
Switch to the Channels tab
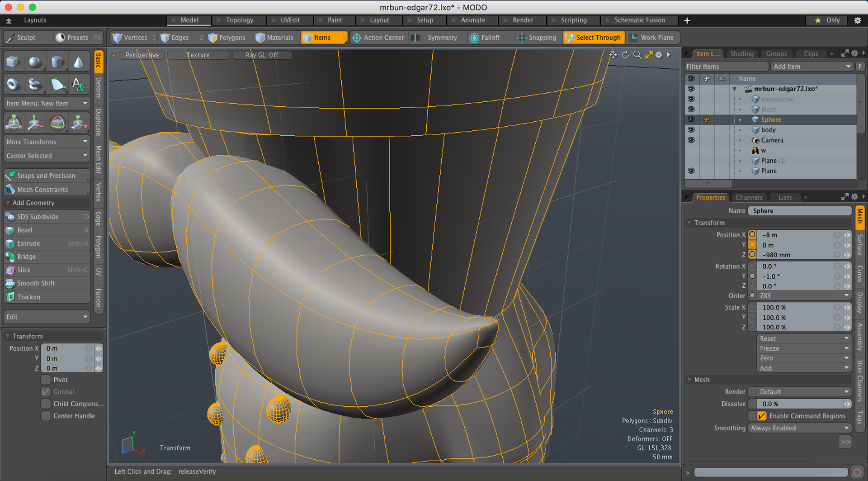(749, 197)
